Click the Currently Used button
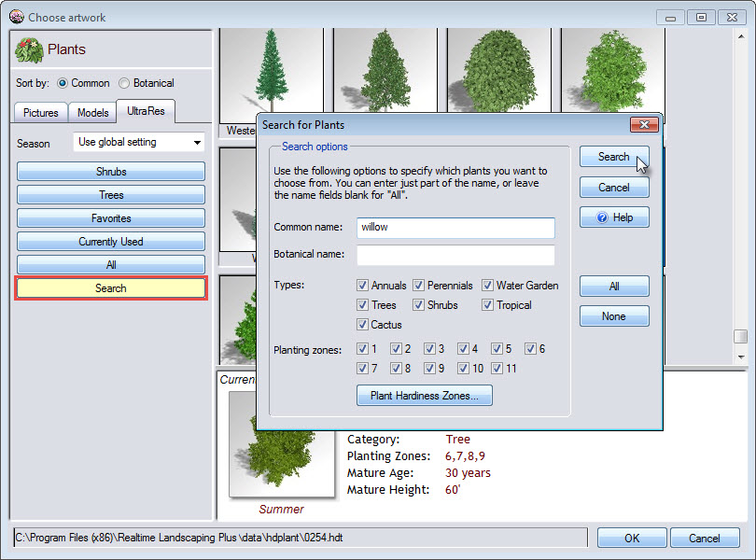 (111, 241)
